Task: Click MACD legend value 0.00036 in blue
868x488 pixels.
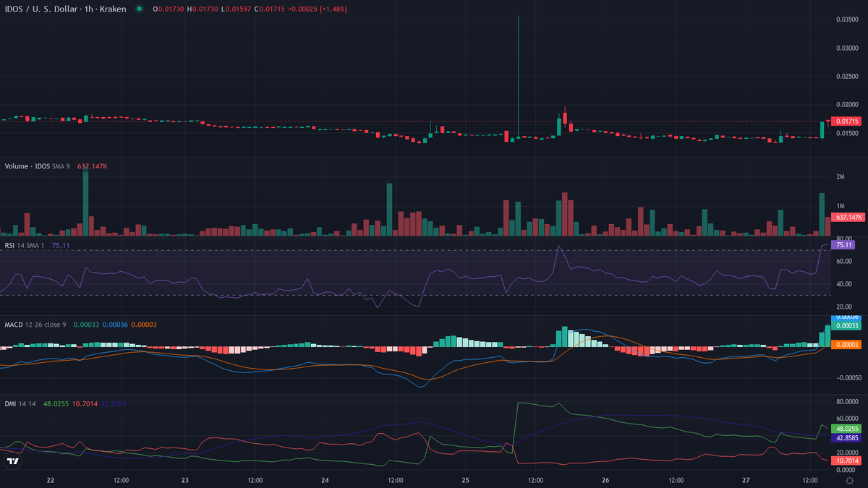Action: pyautogui.click(x=114, y=325)
